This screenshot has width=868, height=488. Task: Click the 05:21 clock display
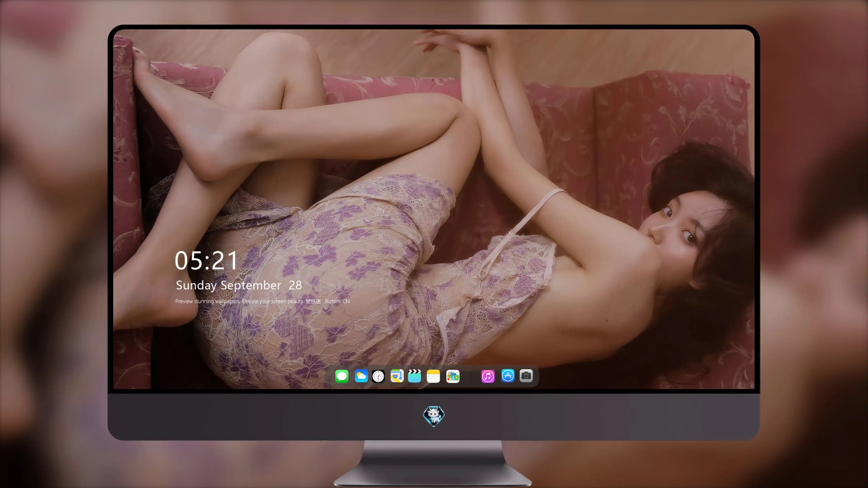(206, 260)
